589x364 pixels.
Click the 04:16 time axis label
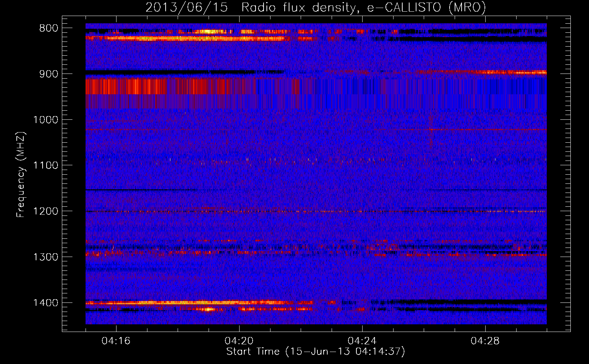116,341
